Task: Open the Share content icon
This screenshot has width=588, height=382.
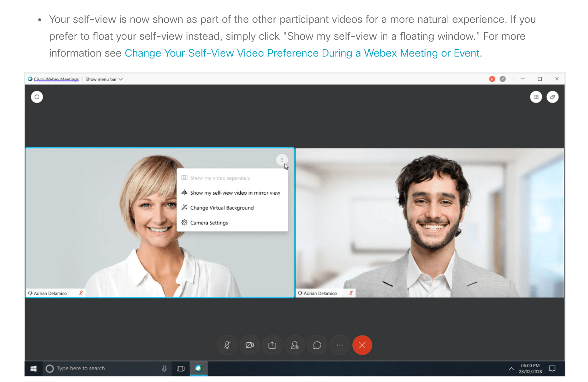Action: click(x=272, y=345)
